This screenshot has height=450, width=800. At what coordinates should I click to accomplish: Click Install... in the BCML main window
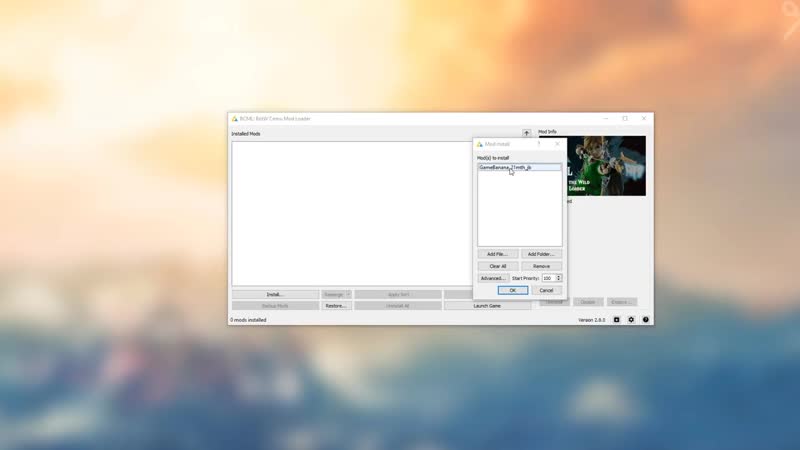pos(275,294)
